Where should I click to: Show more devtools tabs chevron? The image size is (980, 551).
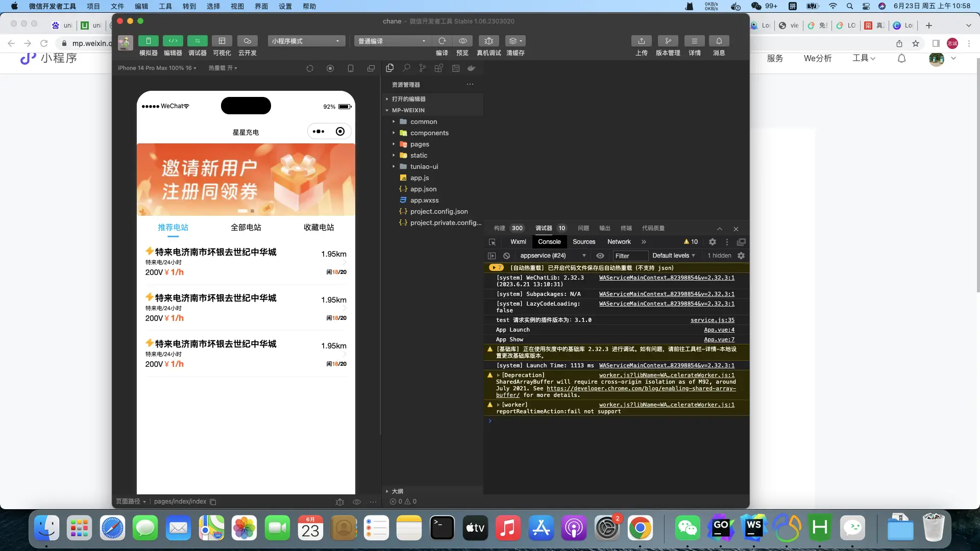[644, 242]
